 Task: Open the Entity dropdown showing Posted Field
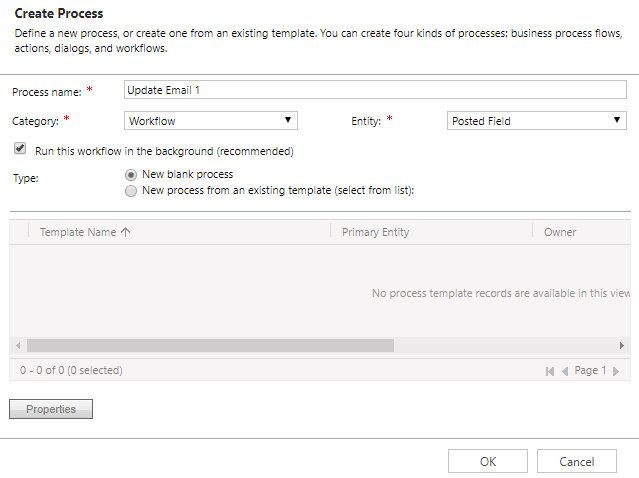tap(536, 121)
